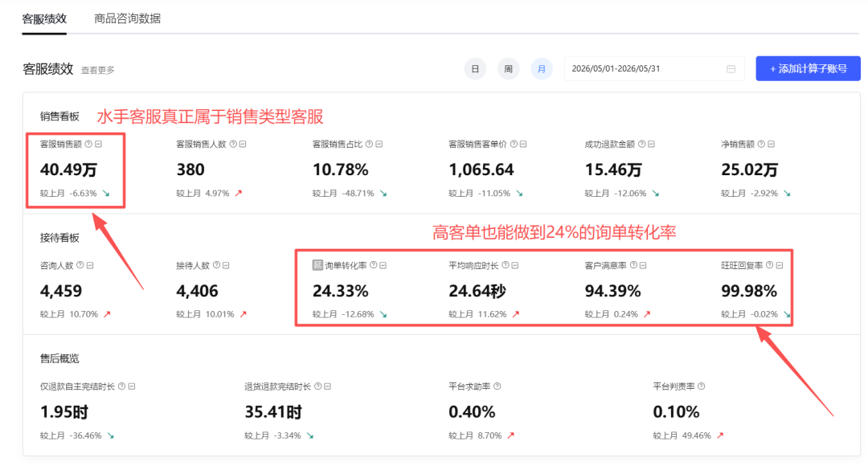Open date range 2026/05/01-2026/05/31 picker
Viewport: 868px width, 474px height.
click(654, 68)
